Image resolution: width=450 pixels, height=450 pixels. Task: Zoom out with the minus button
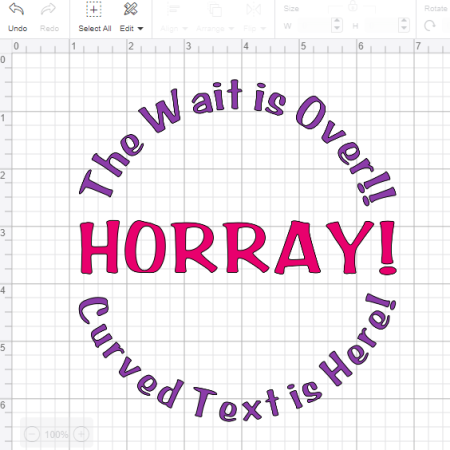(32, 434)
